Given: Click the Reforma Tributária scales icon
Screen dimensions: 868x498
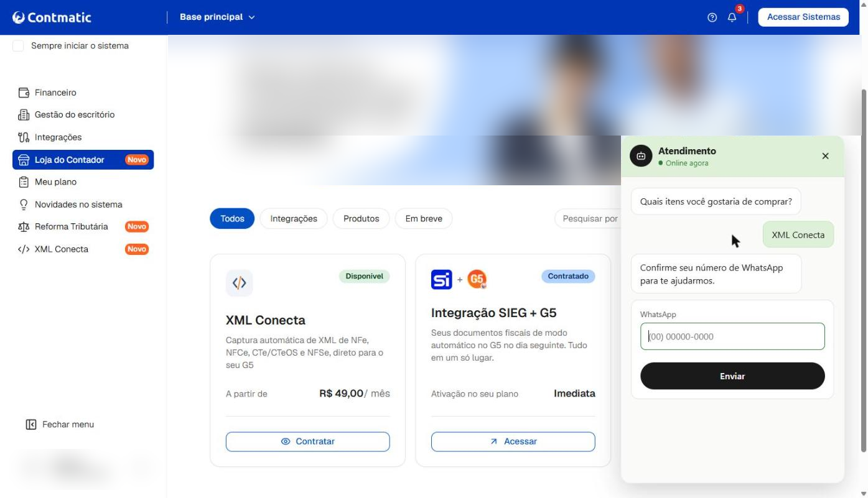Looking at the screenshot, I should coord(24,227).
